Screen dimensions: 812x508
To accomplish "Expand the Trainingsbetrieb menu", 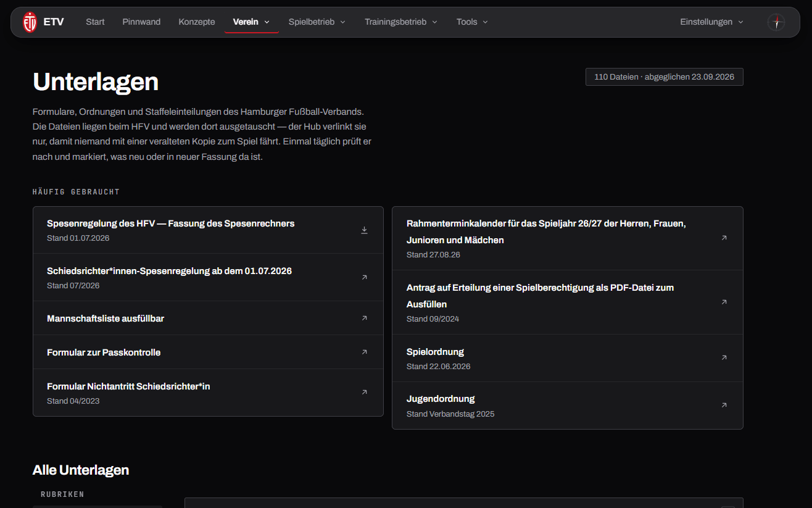I will (x=401, y=22).
